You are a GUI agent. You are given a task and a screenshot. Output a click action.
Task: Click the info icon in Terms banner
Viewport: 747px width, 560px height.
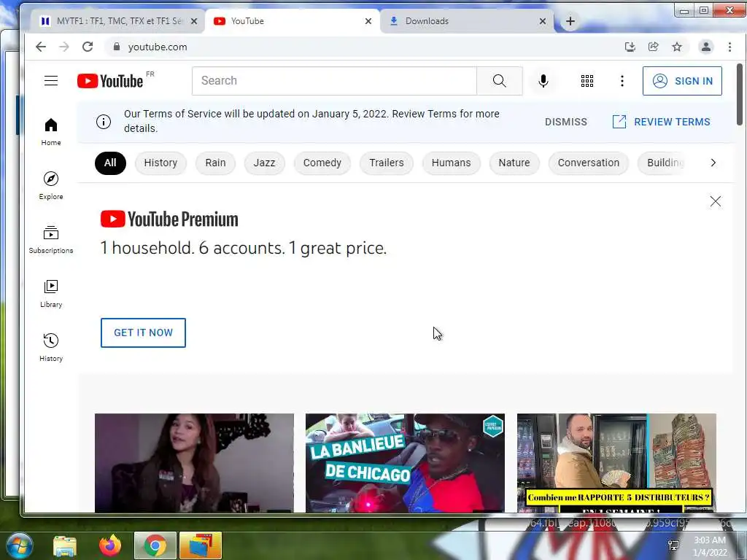click(104, 122)
